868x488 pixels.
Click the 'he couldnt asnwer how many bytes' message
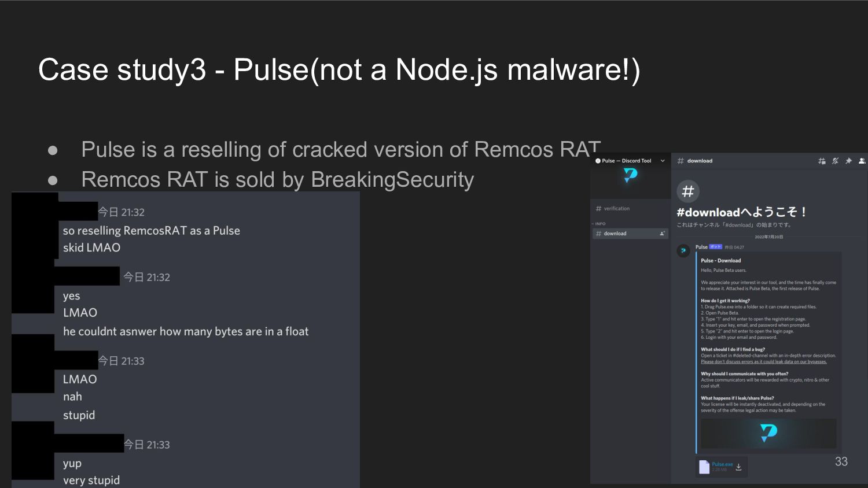click(x=186, y=331)
